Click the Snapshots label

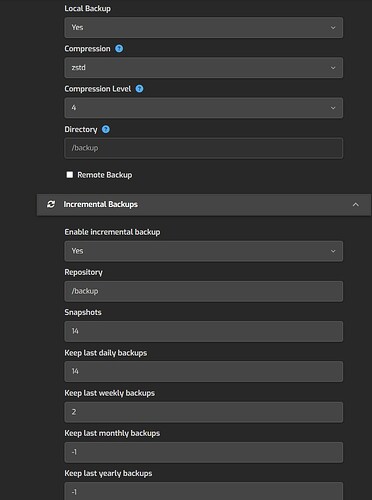point(83,312)
